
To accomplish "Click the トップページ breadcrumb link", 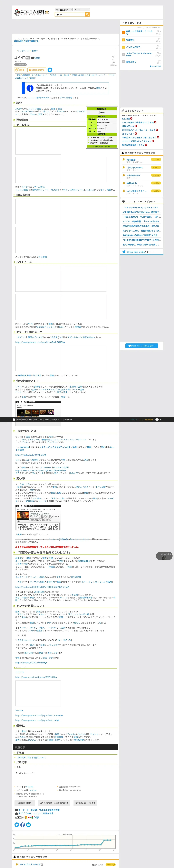I will tap(23, 51).
